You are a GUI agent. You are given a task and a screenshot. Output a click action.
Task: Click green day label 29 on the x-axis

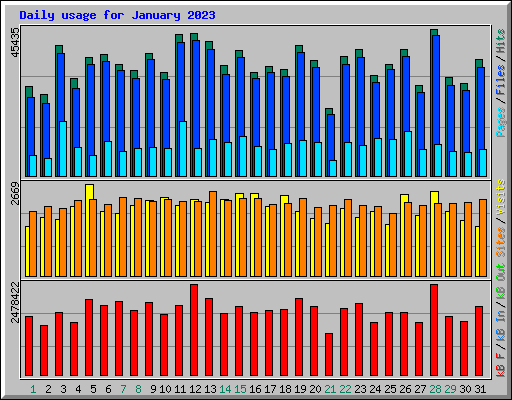(x=450, y=389)
